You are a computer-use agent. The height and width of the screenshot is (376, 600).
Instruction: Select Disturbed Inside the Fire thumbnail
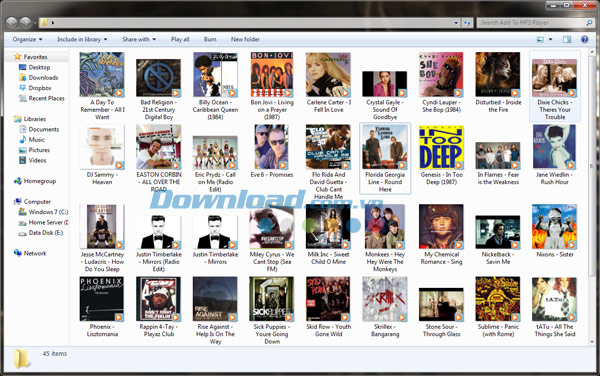pos(498,74)
